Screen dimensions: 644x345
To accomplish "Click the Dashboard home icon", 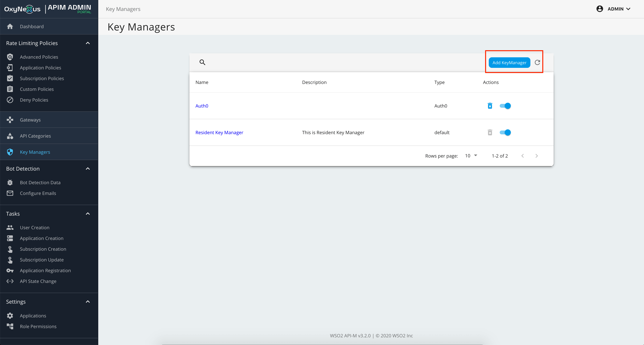I will coord(10,26).
